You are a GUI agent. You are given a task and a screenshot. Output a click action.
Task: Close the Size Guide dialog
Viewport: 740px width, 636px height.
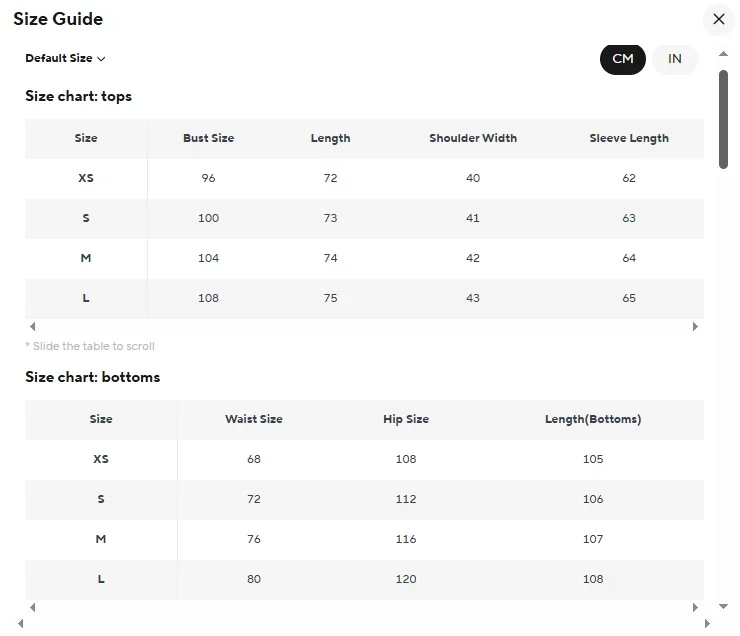click(718, 19)
